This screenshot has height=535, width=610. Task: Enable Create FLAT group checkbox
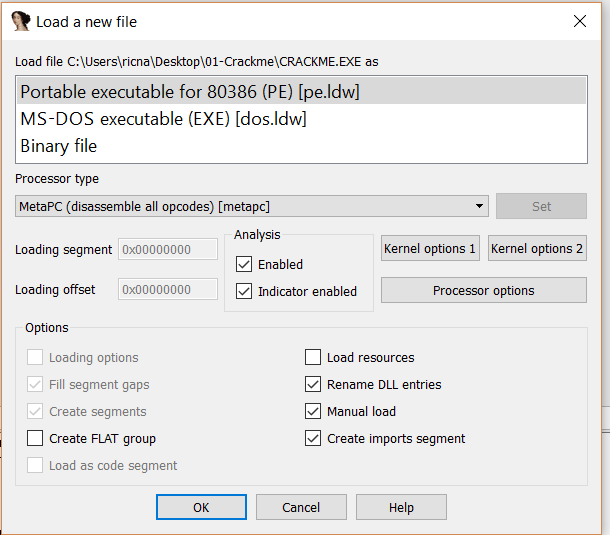point(35,439)
